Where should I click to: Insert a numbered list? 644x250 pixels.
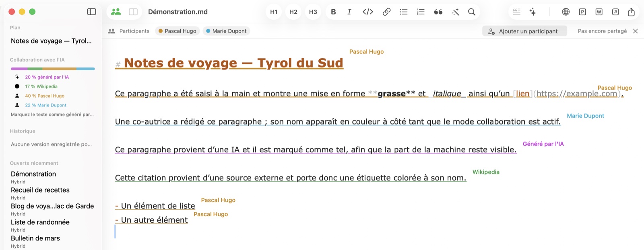point(421,12)
